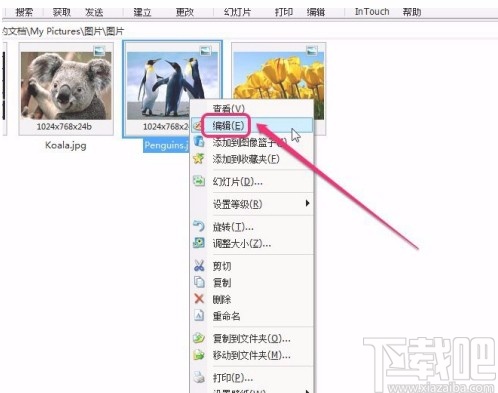This screenshot has width=498, height=393.
Task: Open the 更改 toolbar item
Action: coord(185,12)
